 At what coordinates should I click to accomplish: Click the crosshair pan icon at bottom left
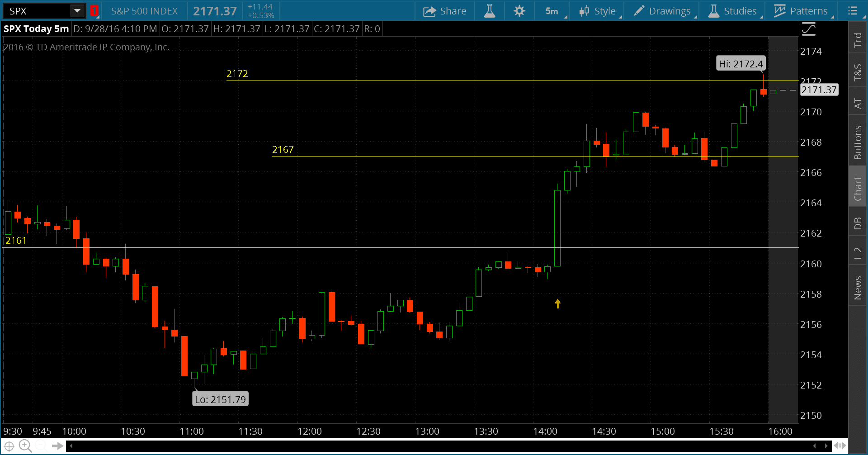(9, 446)
